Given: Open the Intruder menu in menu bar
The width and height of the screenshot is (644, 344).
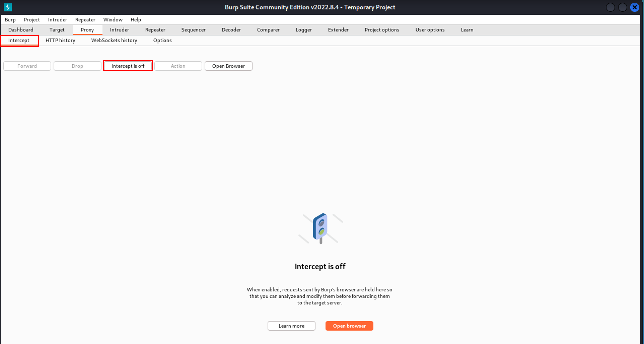Looking at the screenshot, I should (x=57, y=20).
